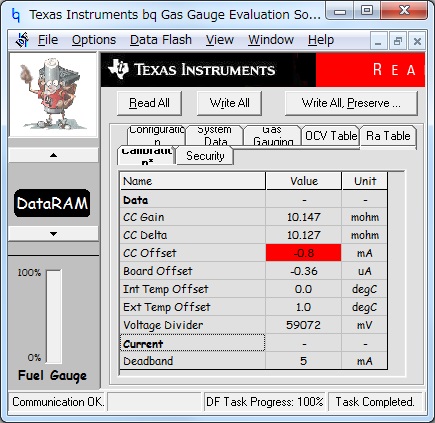Open the Help menu
Viewport: 435px width, 423px height.
pos(321,40)
